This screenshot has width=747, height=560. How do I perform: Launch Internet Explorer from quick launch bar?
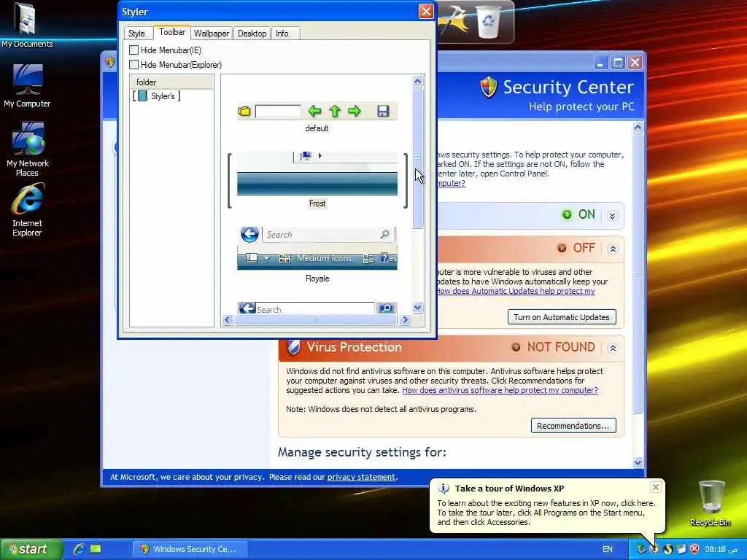(79, 549)
